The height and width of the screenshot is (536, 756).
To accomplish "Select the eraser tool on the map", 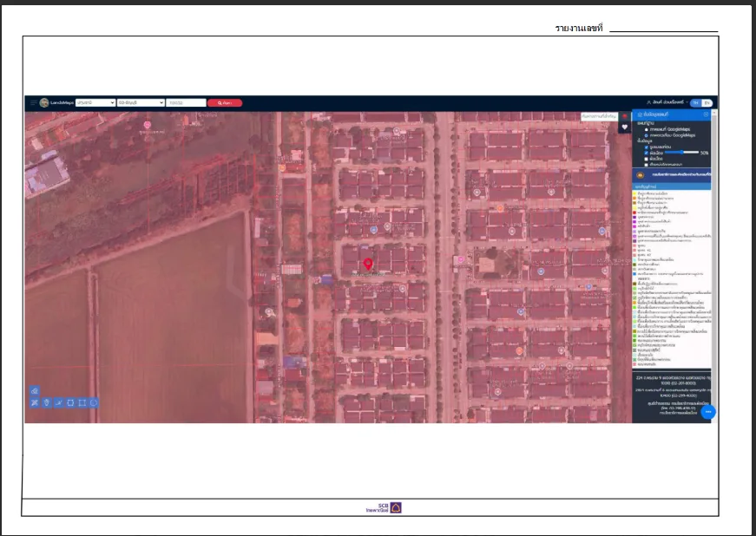I will coord(35,391).
